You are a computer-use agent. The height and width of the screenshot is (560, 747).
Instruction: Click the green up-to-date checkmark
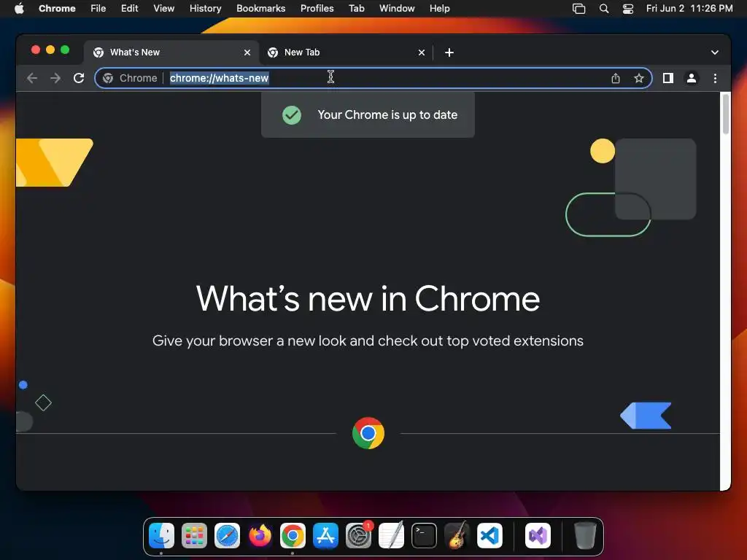(292, 114)
